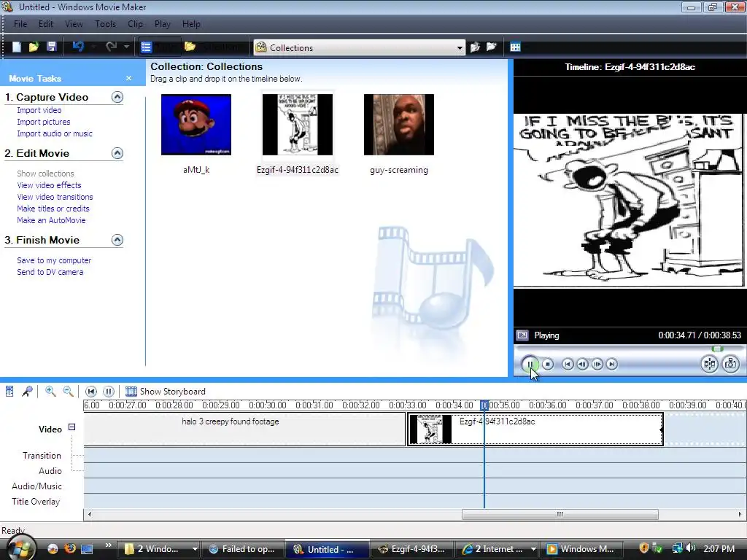Go up one collection level icon
The image size is (747, 560).
coord(475,47)
